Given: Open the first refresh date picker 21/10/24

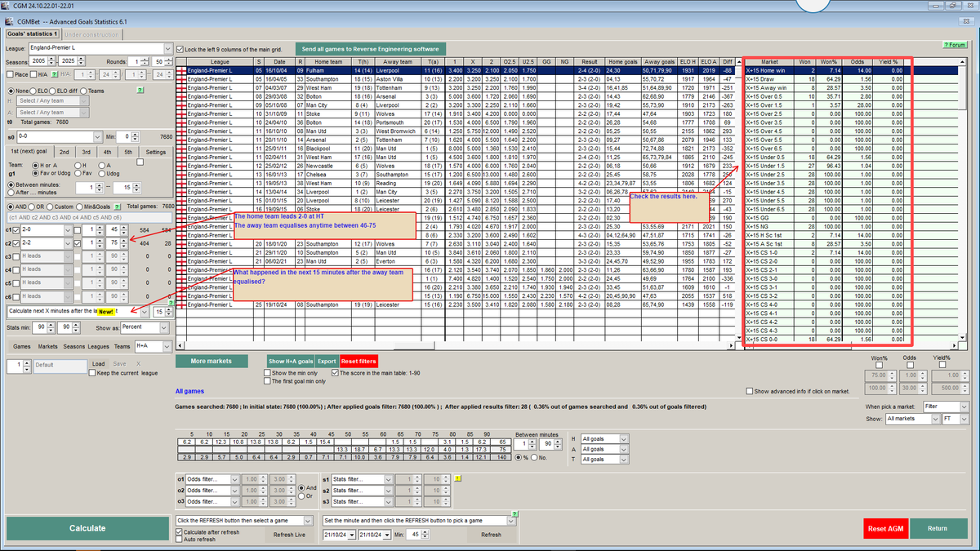Looking at the screenshot, I should 353,535.
